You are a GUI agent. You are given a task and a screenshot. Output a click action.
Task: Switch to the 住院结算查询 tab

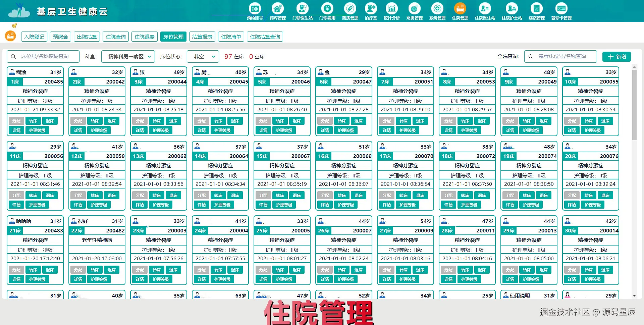265,37
